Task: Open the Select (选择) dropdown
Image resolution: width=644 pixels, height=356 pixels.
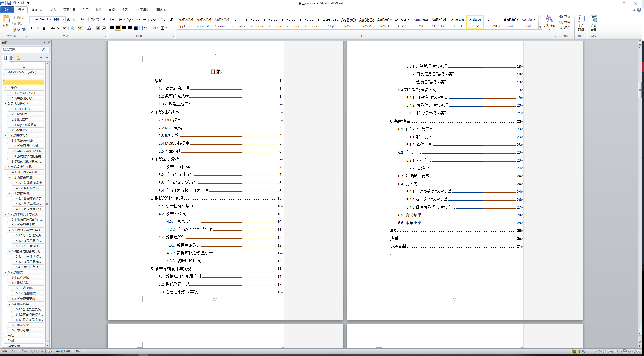Action: tap(566, 28)
